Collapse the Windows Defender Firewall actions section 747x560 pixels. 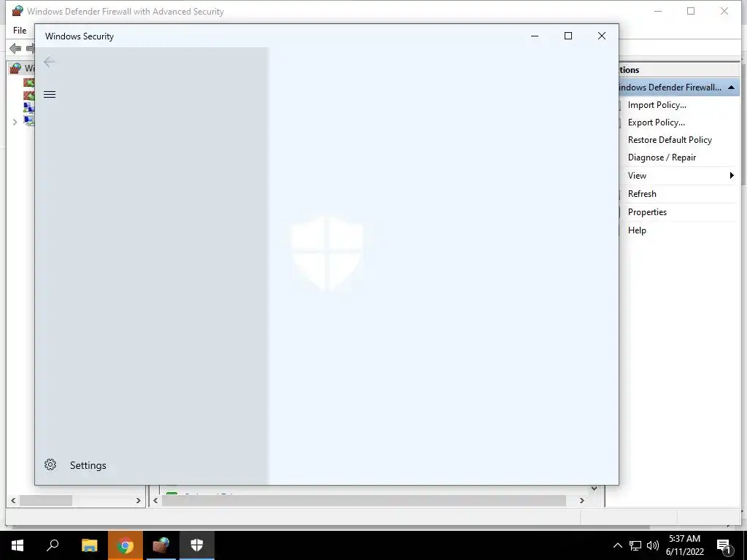click(x=731, y=87)
